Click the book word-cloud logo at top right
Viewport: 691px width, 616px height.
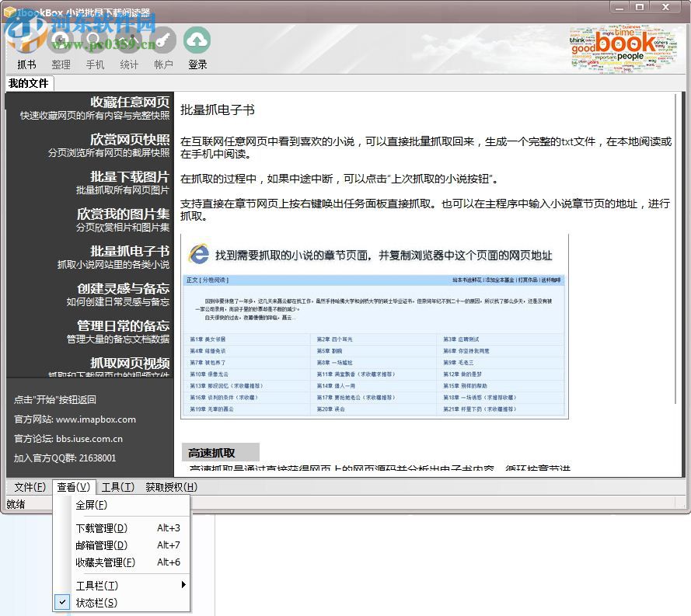(622, 48)
